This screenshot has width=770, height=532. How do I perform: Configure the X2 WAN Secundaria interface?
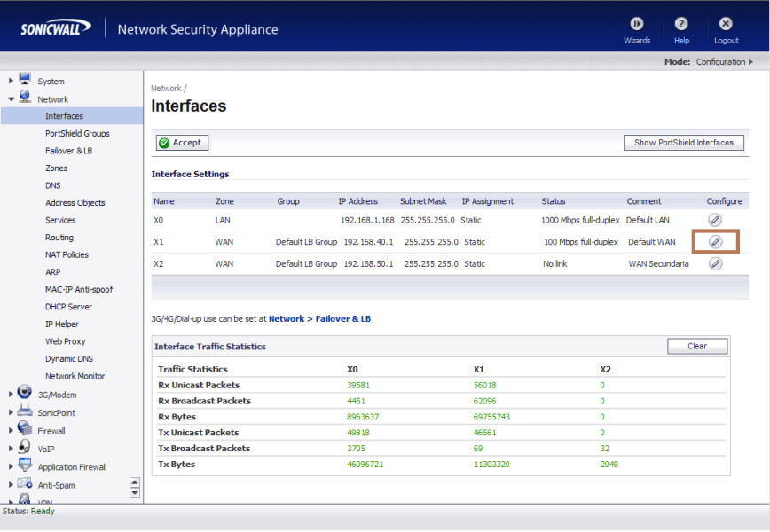715,263
